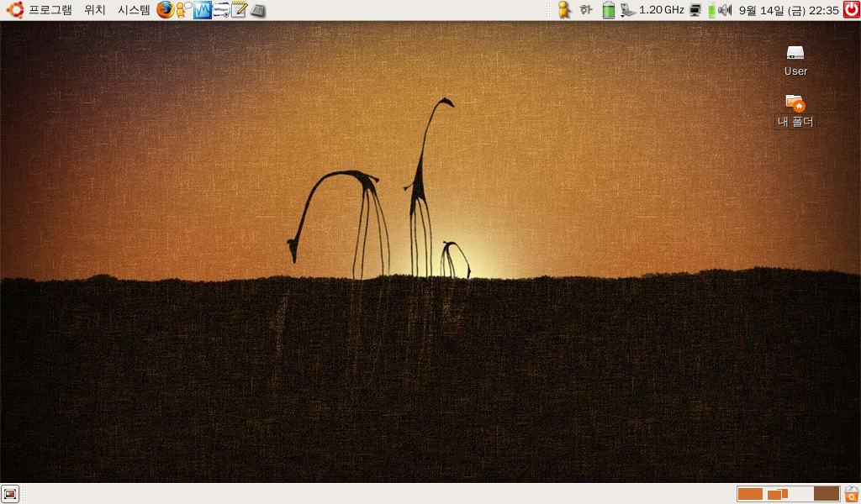Open the 시스템 system menu
Screen dimensions: 861x504
134,10
